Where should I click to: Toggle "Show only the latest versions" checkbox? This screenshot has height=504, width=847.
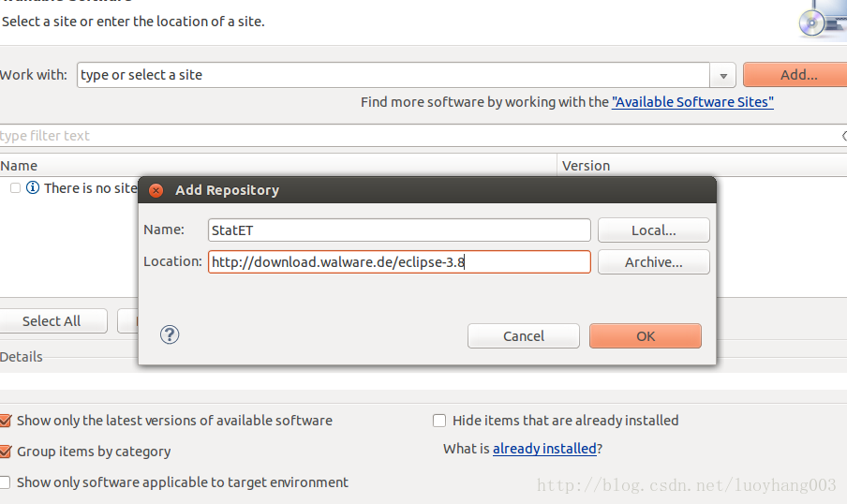tap(6, 421)
